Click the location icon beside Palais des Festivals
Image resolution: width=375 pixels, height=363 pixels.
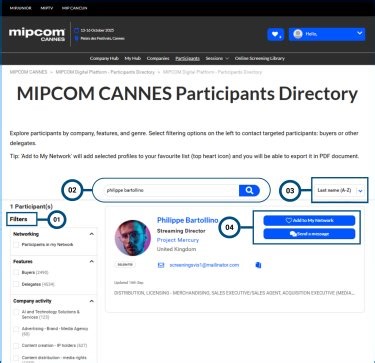pos(76,38)
